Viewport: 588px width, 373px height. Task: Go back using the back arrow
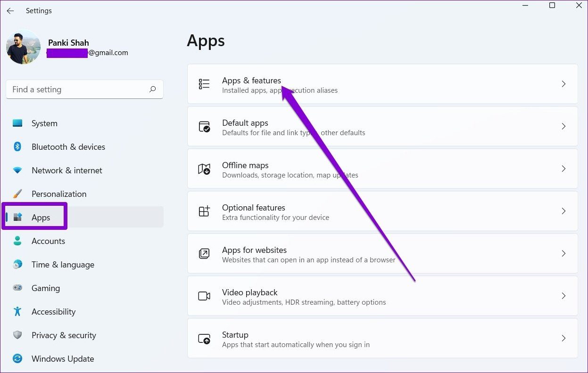point(10,10)
